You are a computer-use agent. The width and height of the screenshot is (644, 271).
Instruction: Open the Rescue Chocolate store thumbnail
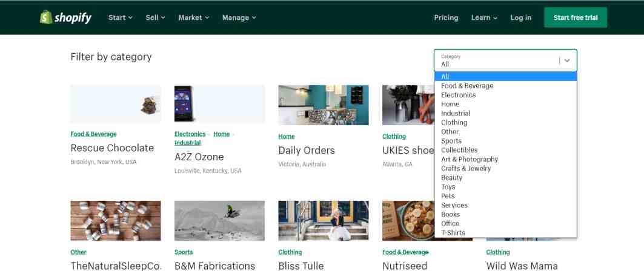[x=116, y=103]
